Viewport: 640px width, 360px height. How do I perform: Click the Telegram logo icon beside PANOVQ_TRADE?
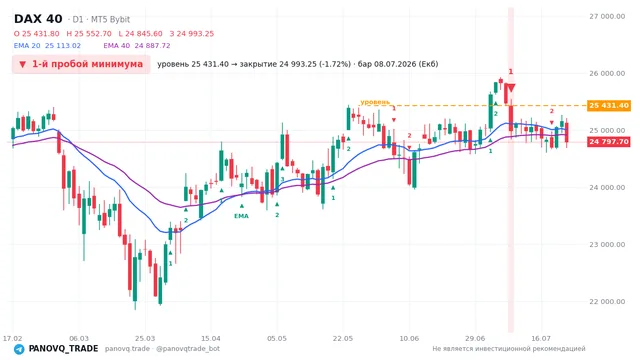[x=19, y=349]
